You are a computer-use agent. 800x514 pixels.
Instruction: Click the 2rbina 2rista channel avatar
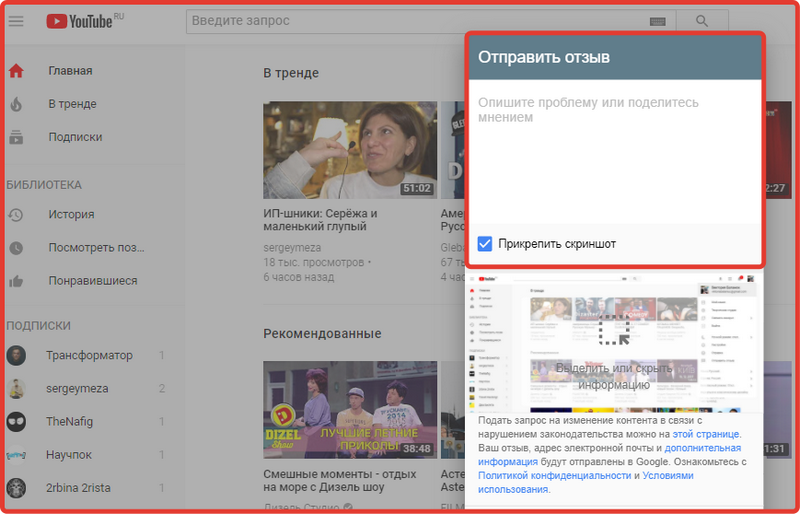tap(16, 488)
